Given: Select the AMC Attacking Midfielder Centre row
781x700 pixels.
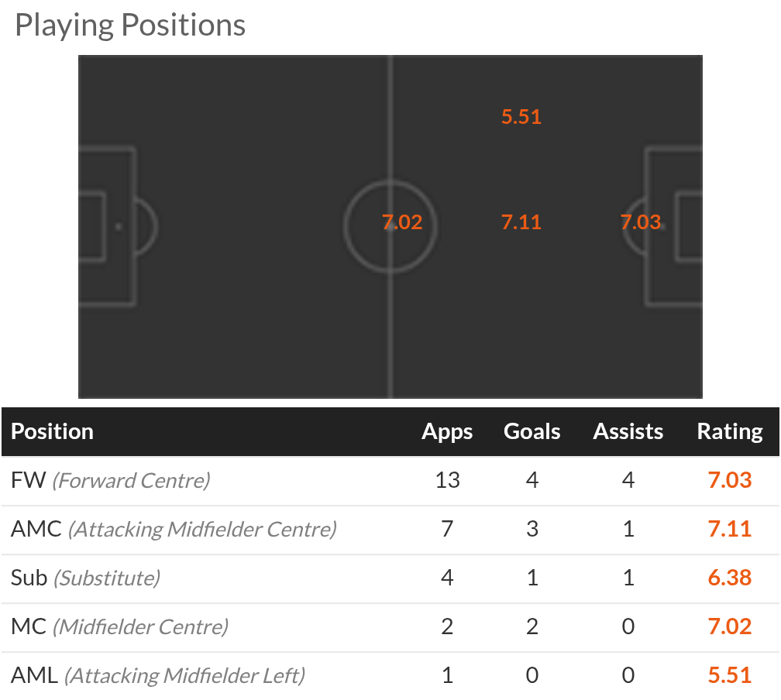Looking at the screenshot, I should tap(390, 529).
